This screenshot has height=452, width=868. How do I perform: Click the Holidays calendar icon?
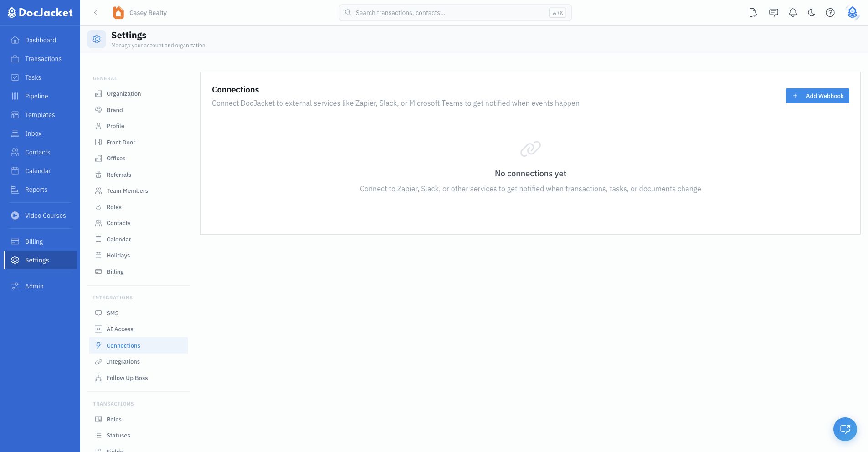tap(98, 256)
